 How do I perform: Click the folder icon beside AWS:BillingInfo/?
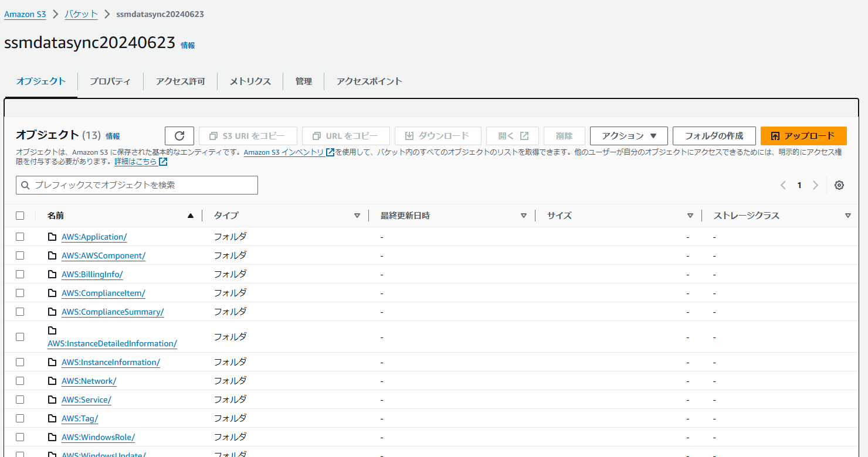[52, 274]
